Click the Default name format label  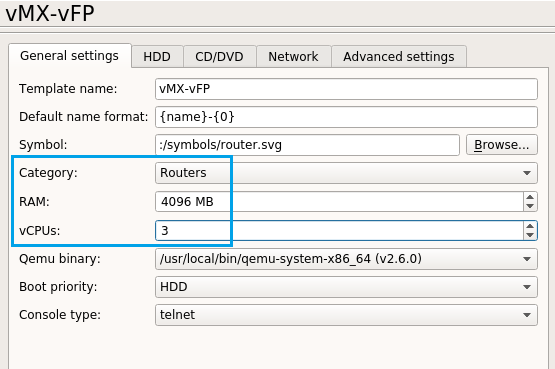click(x=84, y=117)
